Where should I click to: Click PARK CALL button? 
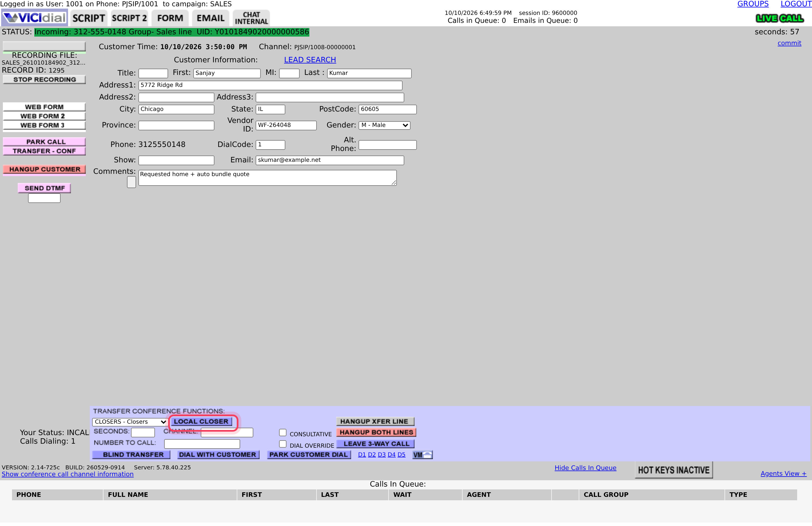pyautogui.click(x=44, y=142)
